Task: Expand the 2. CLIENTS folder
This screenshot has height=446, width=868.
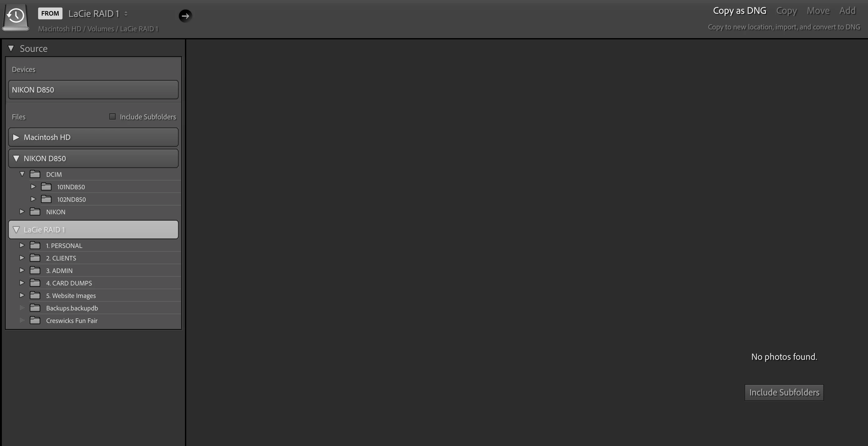Action: click(x=22, y=258)
